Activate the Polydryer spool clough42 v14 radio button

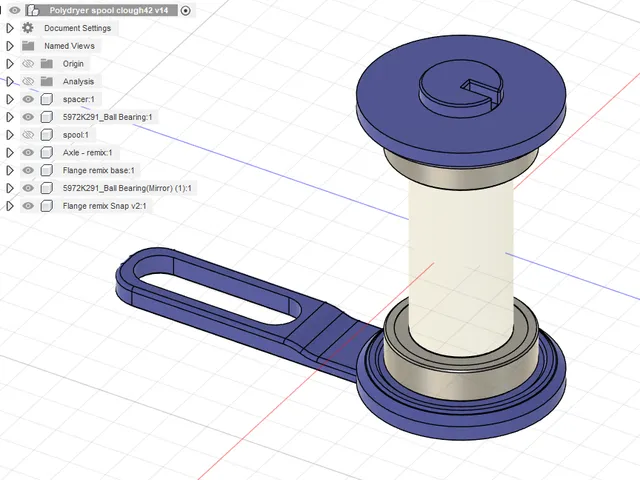tap(185, 11)
